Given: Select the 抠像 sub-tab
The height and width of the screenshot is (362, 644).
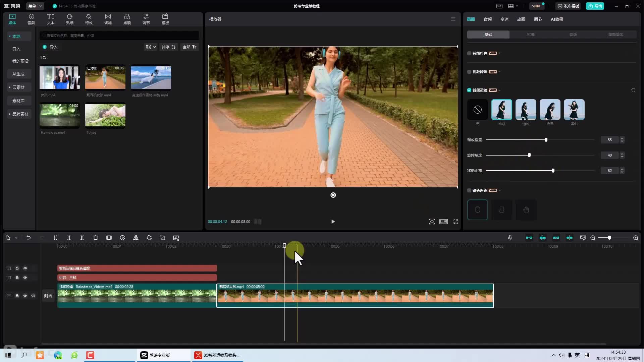Looking at the screenshot, I should [531, 35].
